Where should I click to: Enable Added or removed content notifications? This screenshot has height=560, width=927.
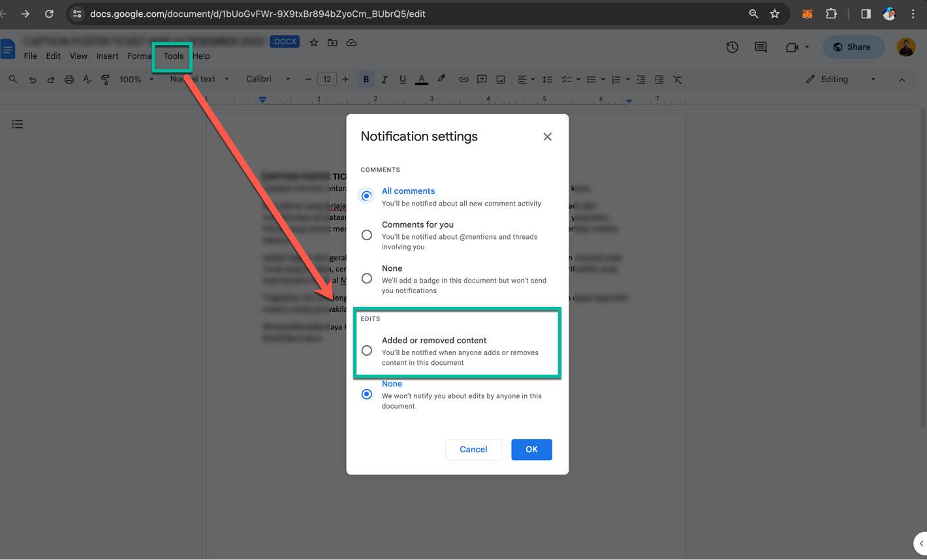pos(366,350)
